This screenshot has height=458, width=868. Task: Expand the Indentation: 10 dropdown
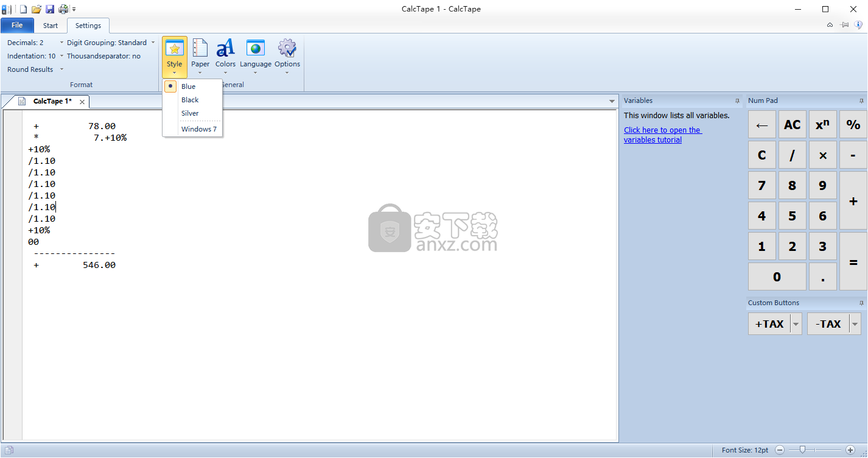pos(35,56)
